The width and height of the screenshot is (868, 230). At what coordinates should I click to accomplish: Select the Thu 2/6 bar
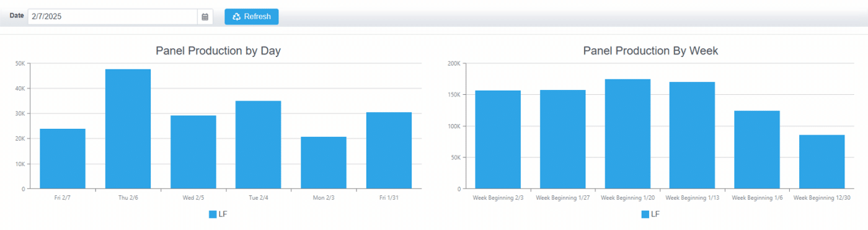(x=128, y=129)
